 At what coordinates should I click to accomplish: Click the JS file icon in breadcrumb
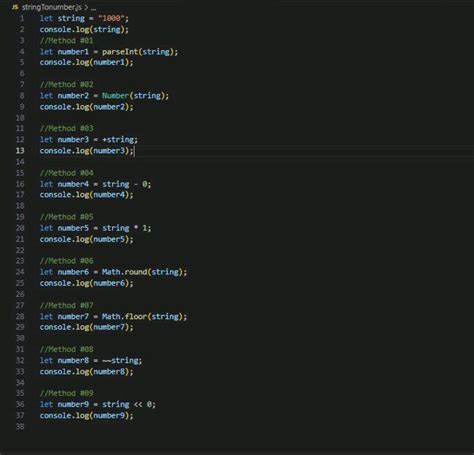pos(15,7)
